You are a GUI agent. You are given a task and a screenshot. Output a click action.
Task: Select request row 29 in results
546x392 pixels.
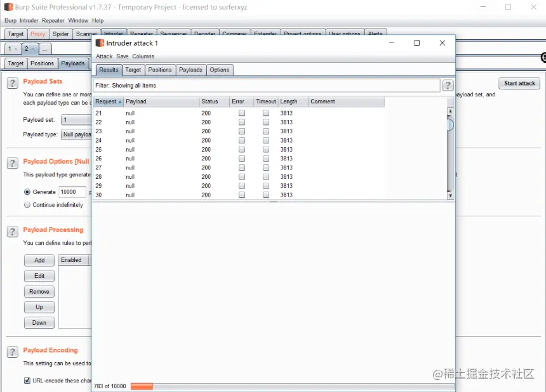239,186
